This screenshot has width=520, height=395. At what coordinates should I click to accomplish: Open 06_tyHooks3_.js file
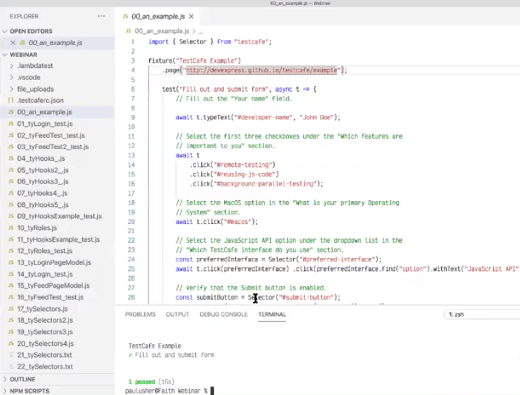click(43, 181)
